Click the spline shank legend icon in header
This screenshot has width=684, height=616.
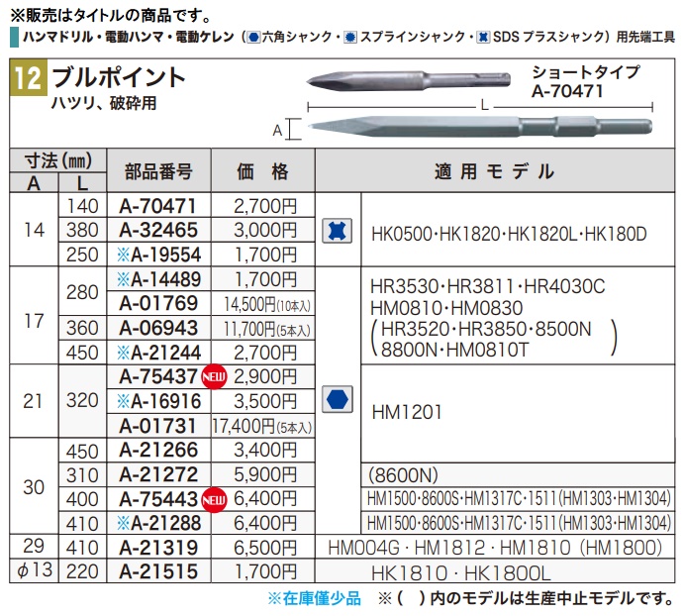click(x=350, y=37)
